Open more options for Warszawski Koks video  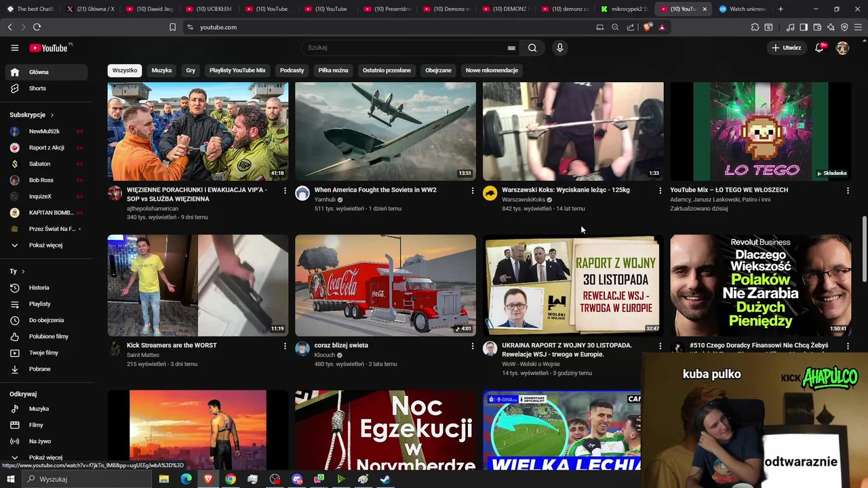point(660,191)
